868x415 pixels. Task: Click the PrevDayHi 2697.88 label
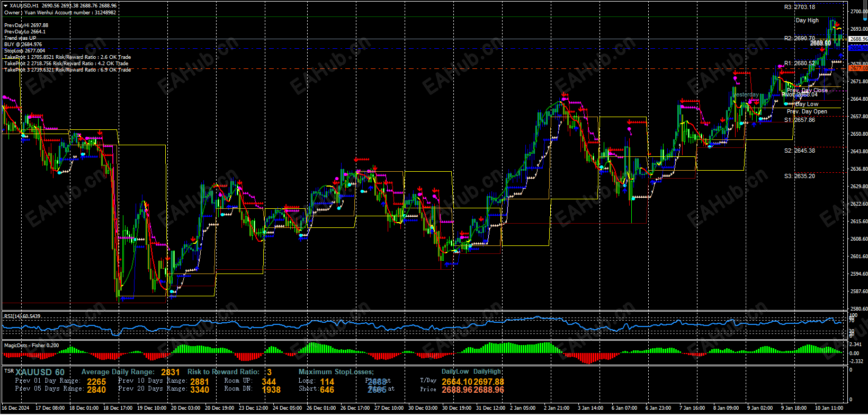pyautogui.click(x=26, y=25)
